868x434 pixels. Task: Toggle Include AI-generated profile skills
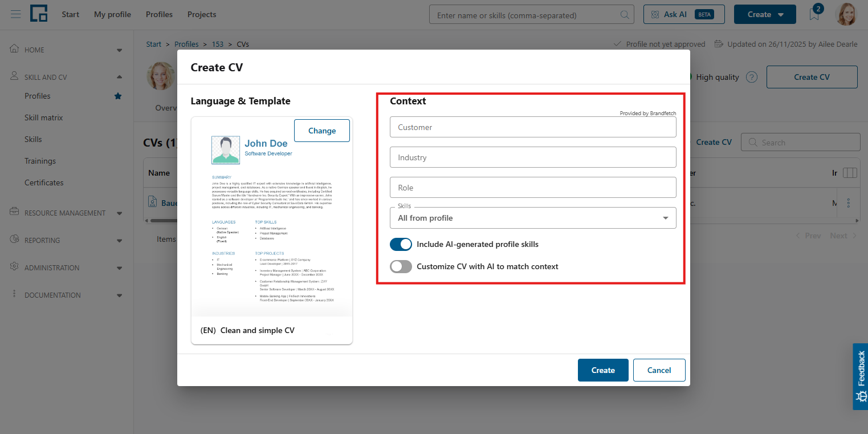click(x=401, y=244)
